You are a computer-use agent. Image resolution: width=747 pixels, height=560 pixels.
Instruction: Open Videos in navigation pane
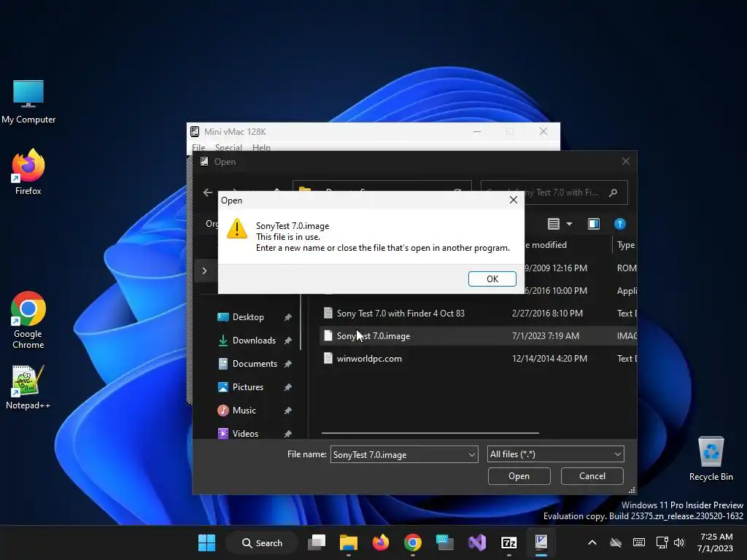(x=245, y=434)
